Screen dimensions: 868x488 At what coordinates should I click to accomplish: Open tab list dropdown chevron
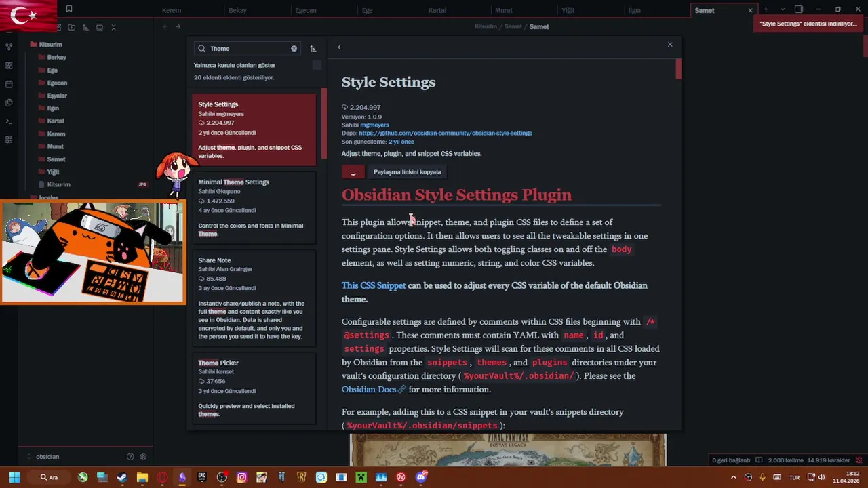click(782, 9)
